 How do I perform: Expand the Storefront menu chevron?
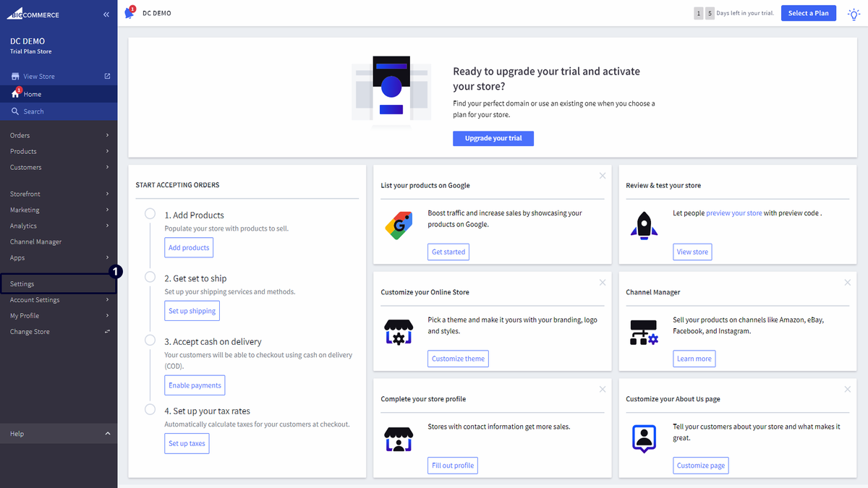pos(107,194)
